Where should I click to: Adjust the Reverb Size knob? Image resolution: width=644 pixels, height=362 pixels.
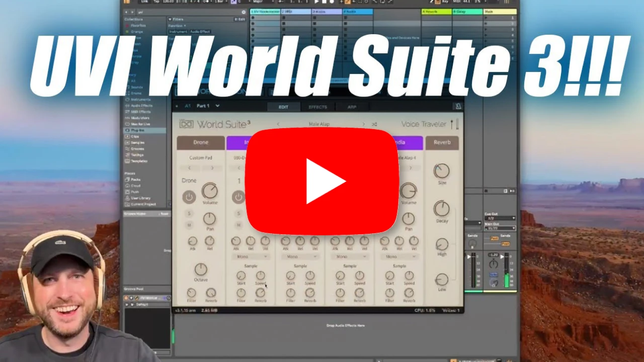[x=442, y=171]
